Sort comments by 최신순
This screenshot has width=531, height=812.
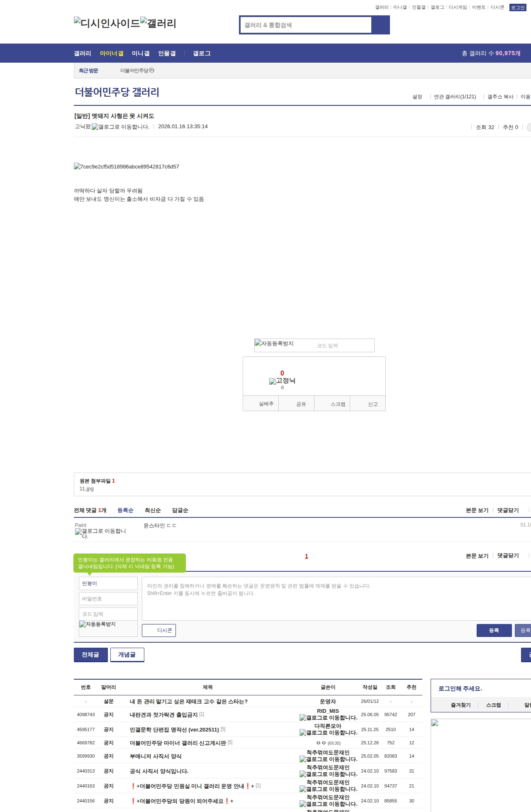click(153, 510)
